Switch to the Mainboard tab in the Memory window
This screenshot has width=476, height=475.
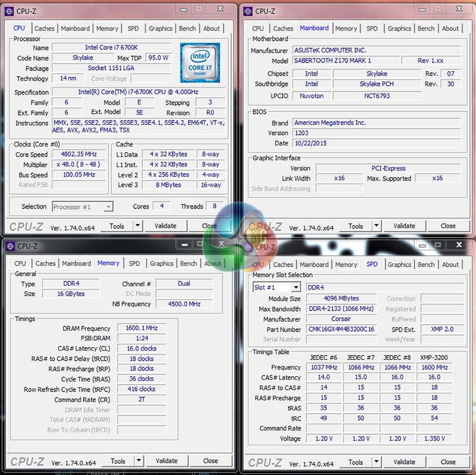click(77, 263)
